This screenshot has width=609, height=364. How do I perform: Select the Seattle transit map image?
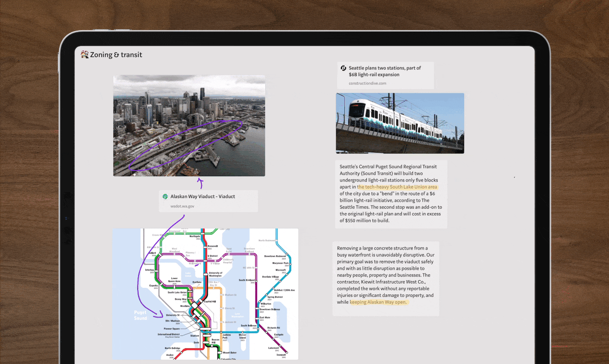(205, 294)
